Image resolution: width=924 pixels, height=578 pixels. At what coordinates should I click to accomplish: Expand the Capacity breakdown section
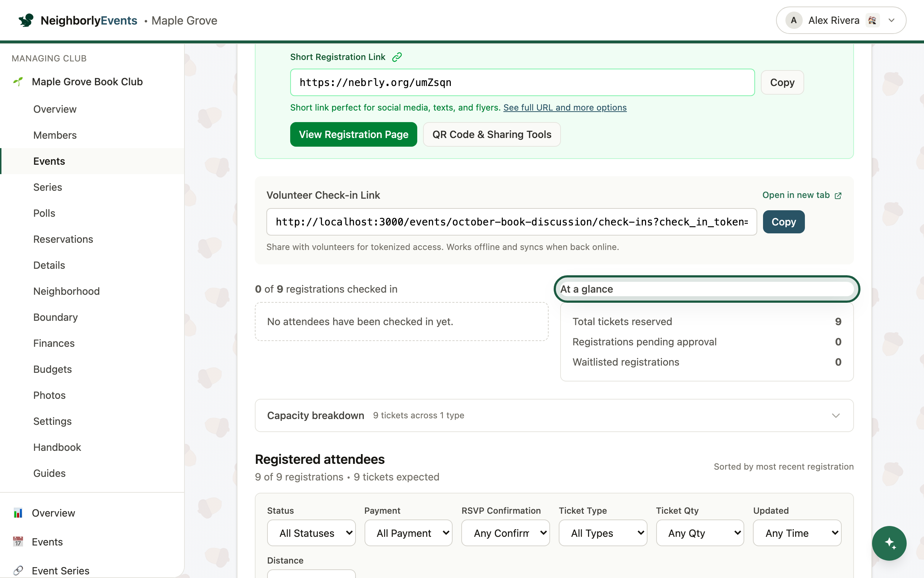(554, 415)
